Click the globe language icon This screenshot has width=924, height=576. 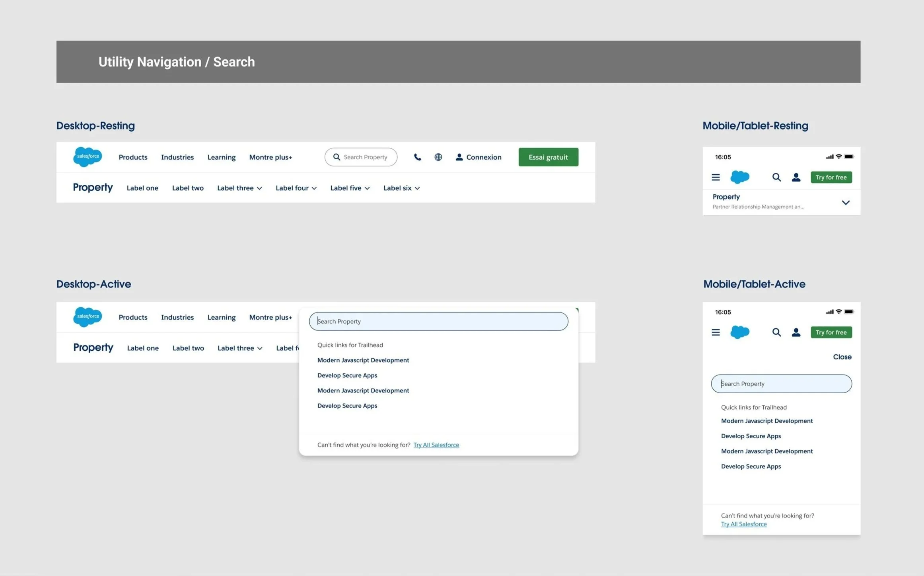(438, 157)
